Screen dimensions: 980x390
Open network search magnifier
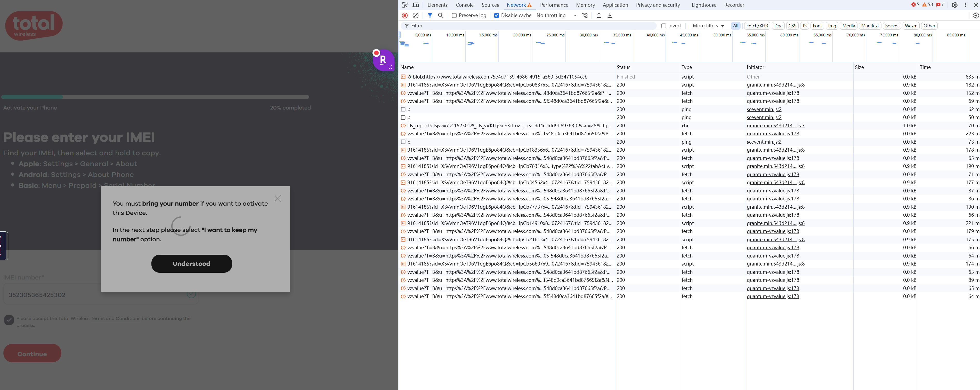[441, 15]
